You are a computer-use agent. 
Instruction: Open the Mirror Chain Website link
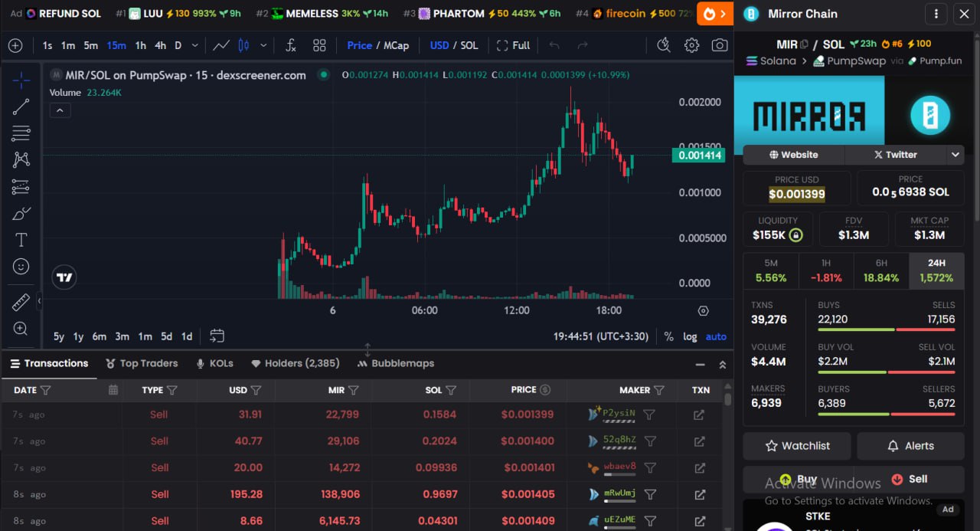(x=793, y=155)
